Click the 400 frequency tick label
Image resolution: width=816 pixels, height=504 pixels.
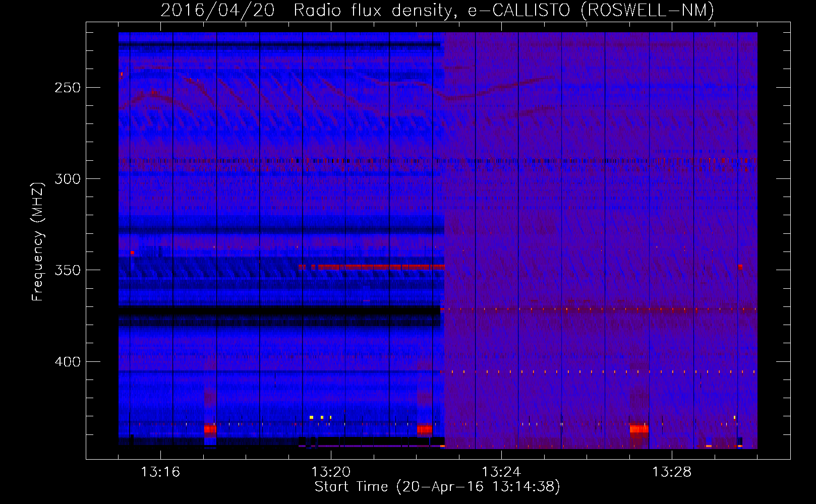click(68, 362)
